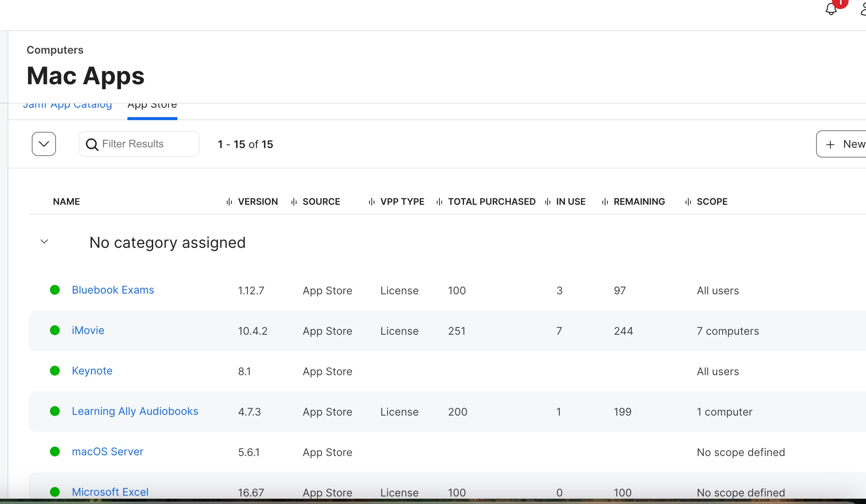The height and width of the screenshot is (504, 866).
Task: Open the dropdown chevron button near filter
Action: pos(44,144)
